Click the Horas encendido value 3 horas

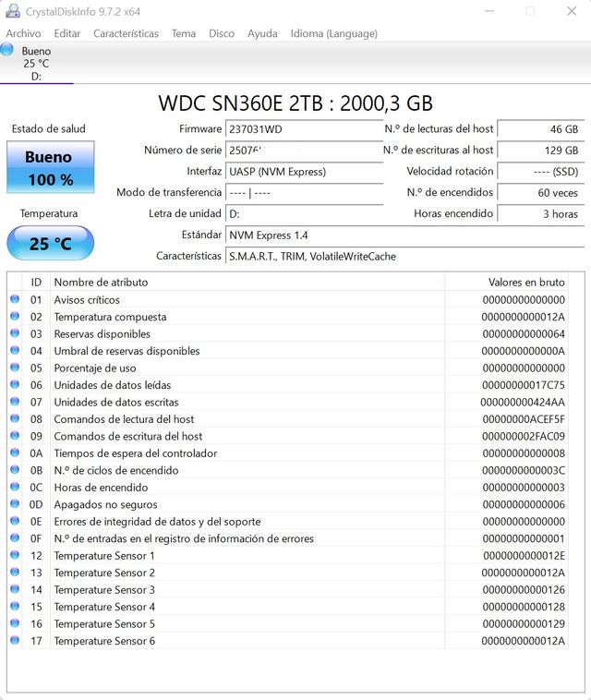[x=540, y=214]
